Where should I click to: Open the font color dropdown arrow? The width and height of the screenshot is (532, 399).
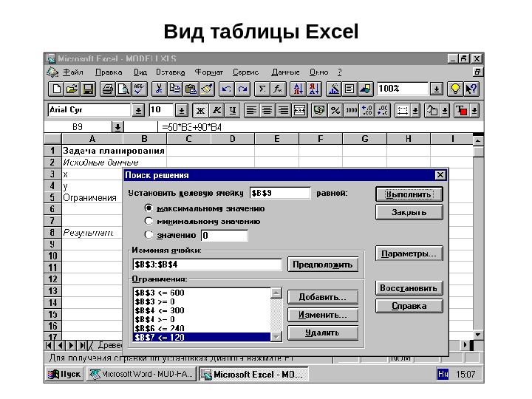(474, 110)
